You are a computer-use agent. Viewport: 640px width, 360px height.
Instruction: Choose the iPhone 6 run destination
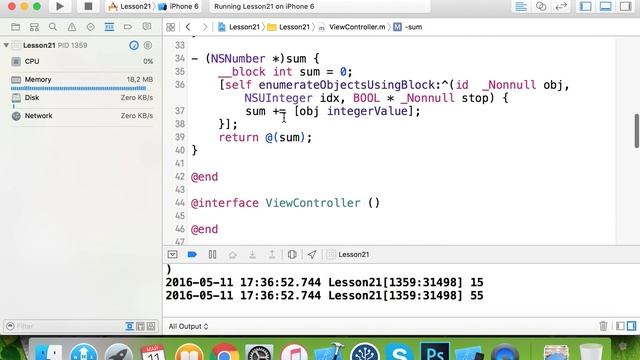pyautogui.click(x=179, y=7)
